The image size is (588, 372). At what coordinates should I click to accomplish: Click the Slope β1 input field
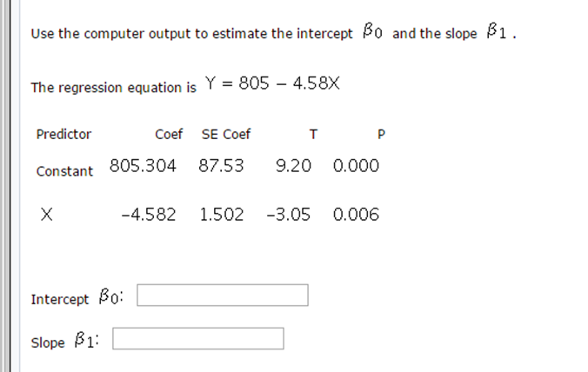tap(198, 338)
